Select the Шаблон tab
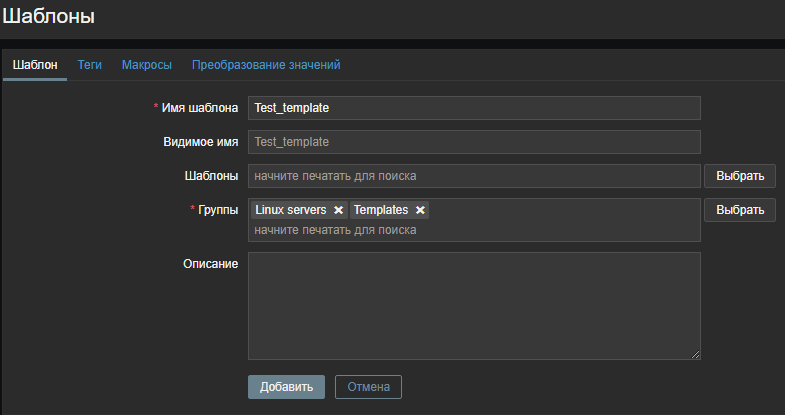Image resolution: width=785 pixels, height=415 pixels. [x=35, y=65]
